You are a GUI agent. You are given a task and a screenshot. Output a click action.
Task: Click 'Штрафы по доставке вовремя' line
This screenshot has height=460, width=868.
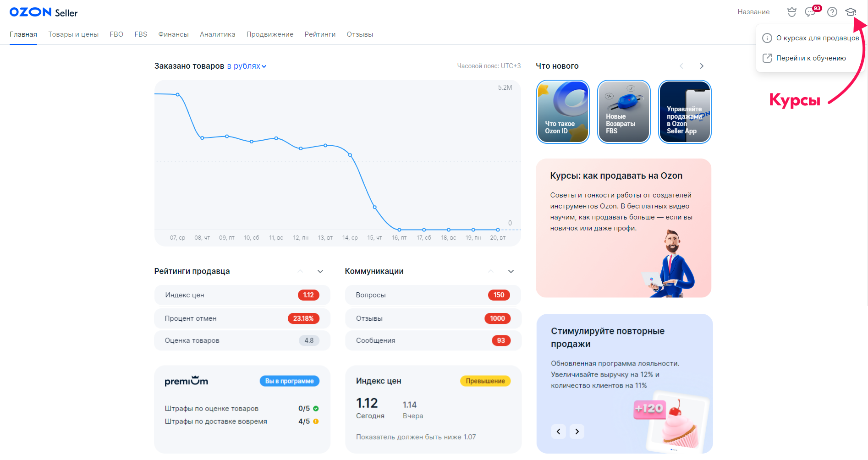pyautogui.click(x=216, y=422)
